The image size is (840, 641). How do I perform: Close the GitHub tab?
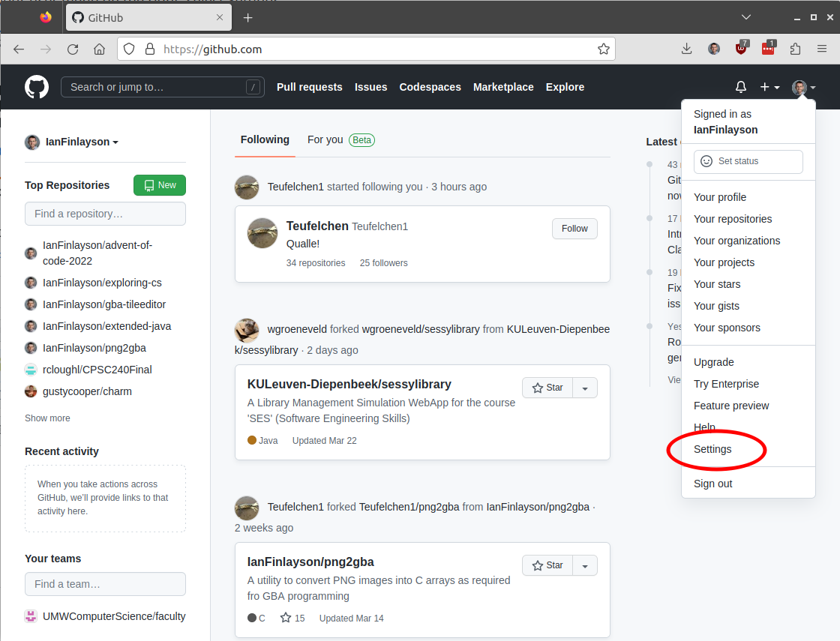(x=220, y=18)
